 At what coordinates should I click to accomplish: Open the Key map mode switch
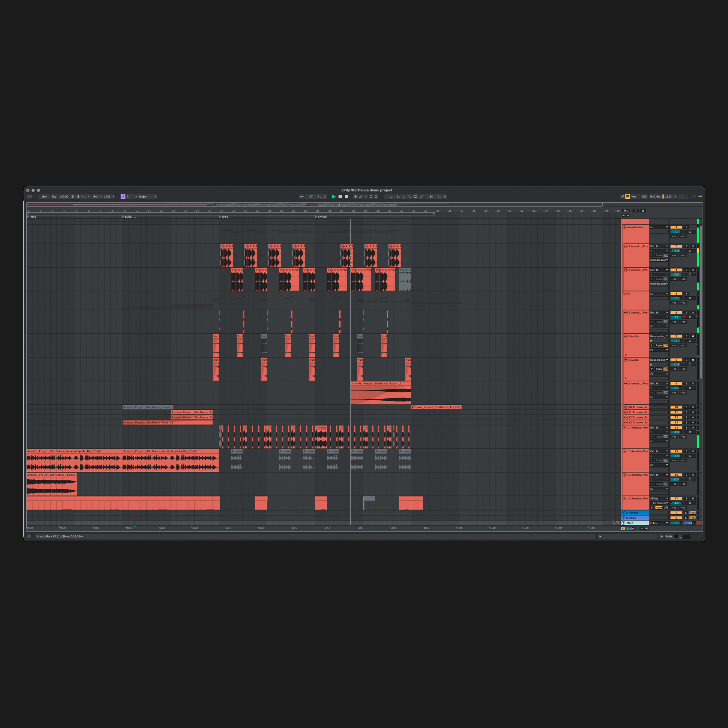pyautogui.click(x=634, y=197)
